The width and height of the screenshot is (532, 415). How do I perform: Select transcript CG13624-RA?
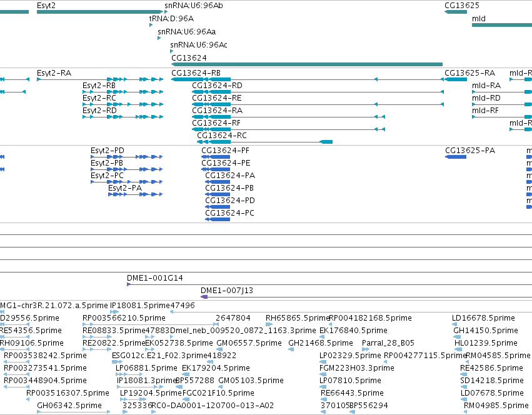tap(288, 117)
